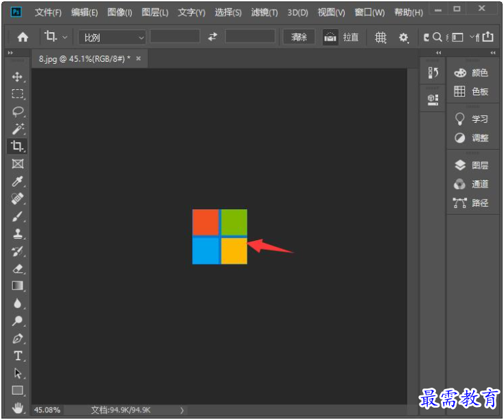
Task: Open the 路径 paths panel
Action: 472,202
